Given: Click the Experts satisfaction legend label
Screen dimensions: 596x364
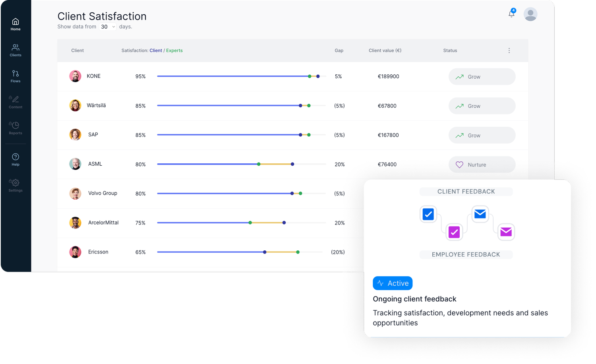Looking at the screenshot, I should click(174, 50).
